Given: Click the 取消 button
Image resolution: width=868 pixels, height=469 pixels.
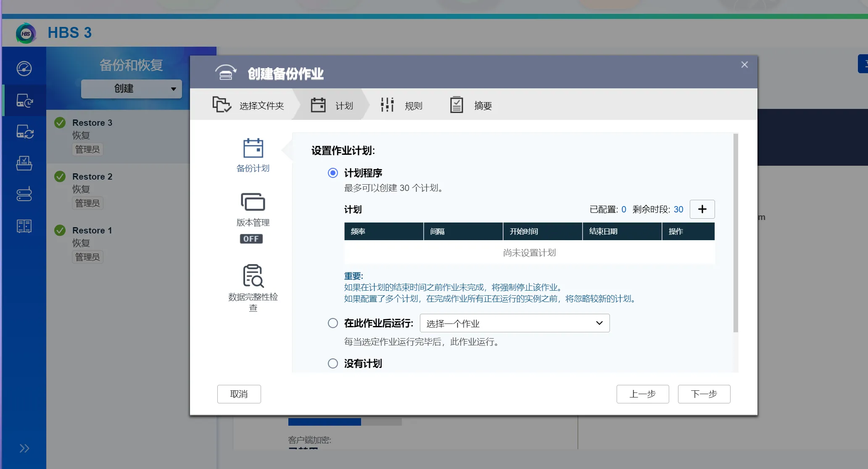Looking at the screenshot, I should (x=239, y=394).
